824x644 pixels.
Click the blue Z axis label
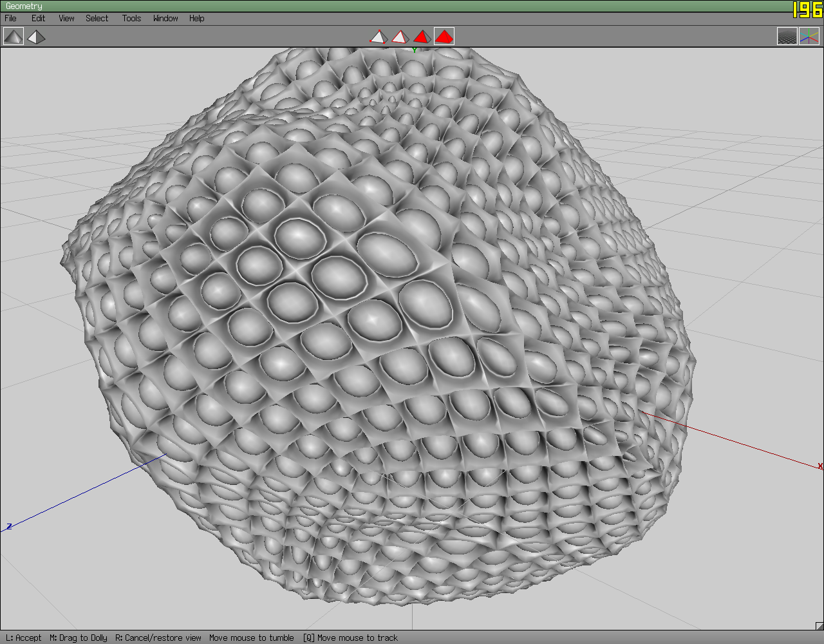(x=9, y=527)
